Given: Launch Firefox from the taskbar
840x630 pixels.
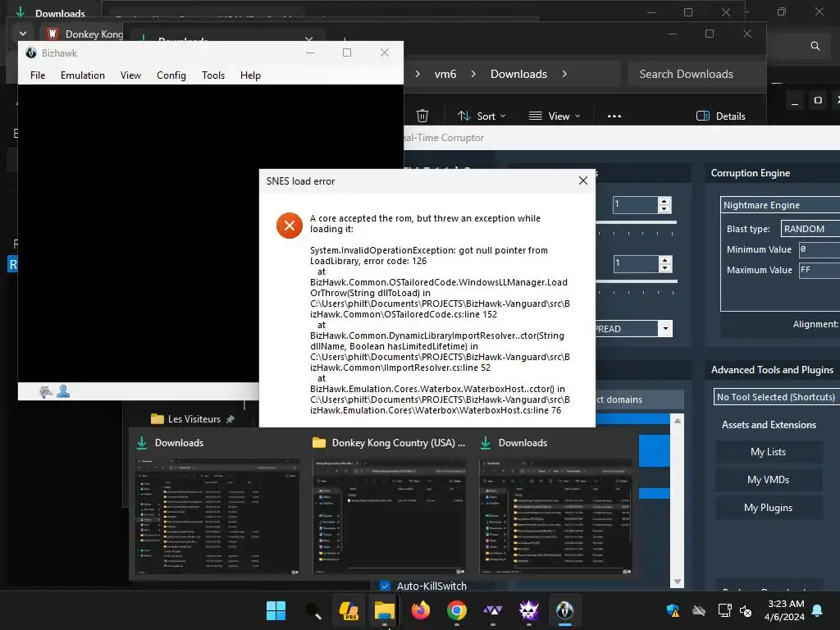Looking at the screenshot, I should 421,610.
